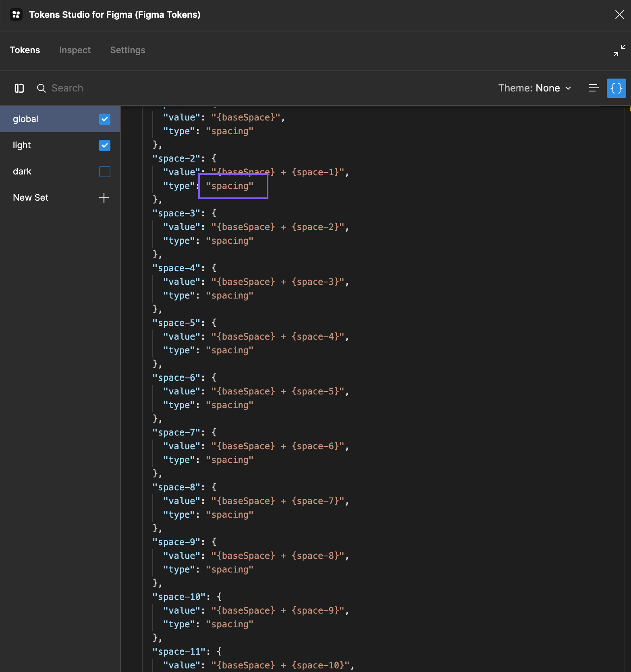
Task: Click the "space-8" key in JSON
Action: coord(176,487)
